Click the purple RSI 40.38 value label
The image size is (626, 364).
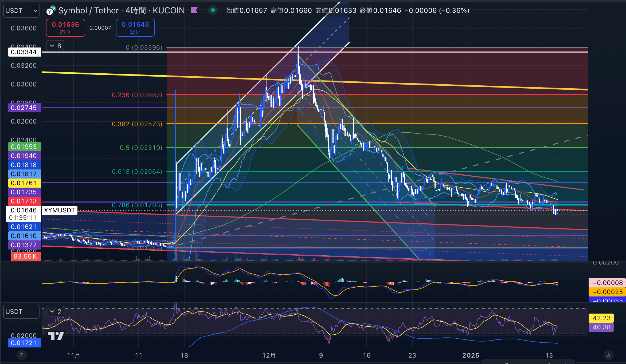pos(601,327)
